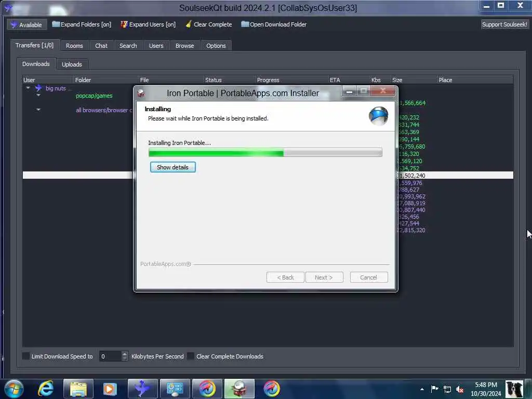Sort by Folder column header
Image resolution: width=532 pixels, height=399 pixels.
[x=106, y=80]
